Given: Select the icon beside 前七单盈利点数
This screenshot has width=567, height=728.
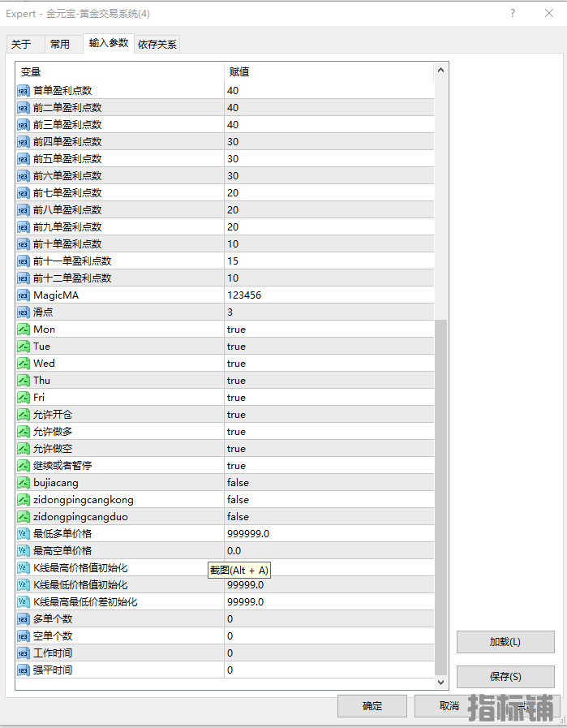Looking at the screenshot, I should point(24,192).
